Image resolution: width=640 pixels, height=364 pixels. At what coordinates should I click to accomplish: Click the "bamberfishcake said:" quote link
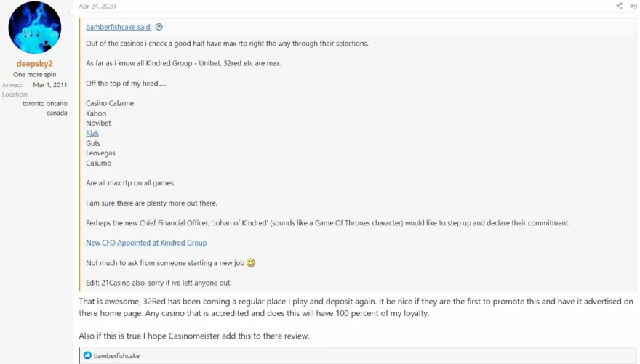(119, 27)
